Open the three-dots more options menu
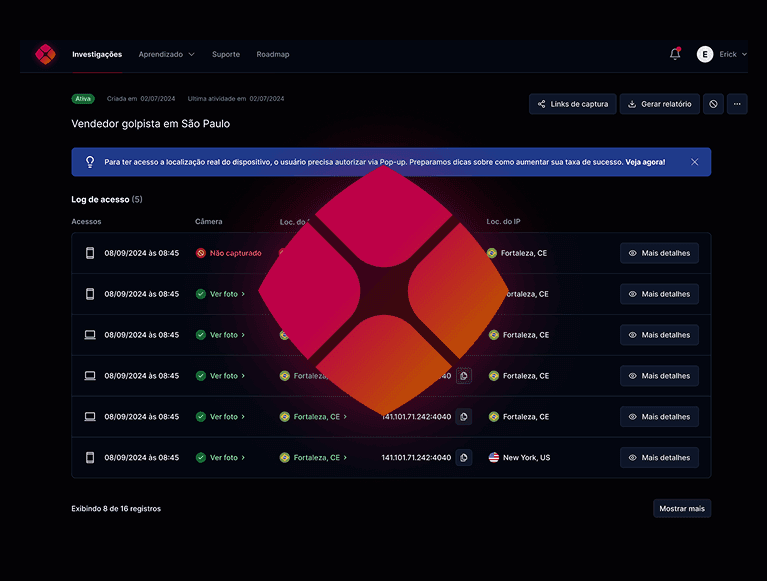The height and width of the screenshot is (581, 767). pos(737,104)
